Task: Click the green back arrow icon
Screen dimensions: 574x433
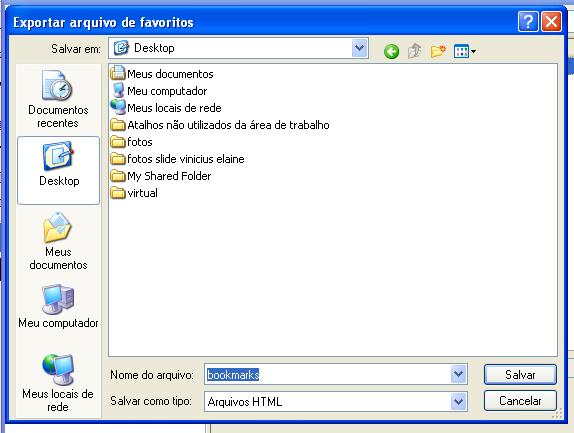Action: [x=391, y=51]
